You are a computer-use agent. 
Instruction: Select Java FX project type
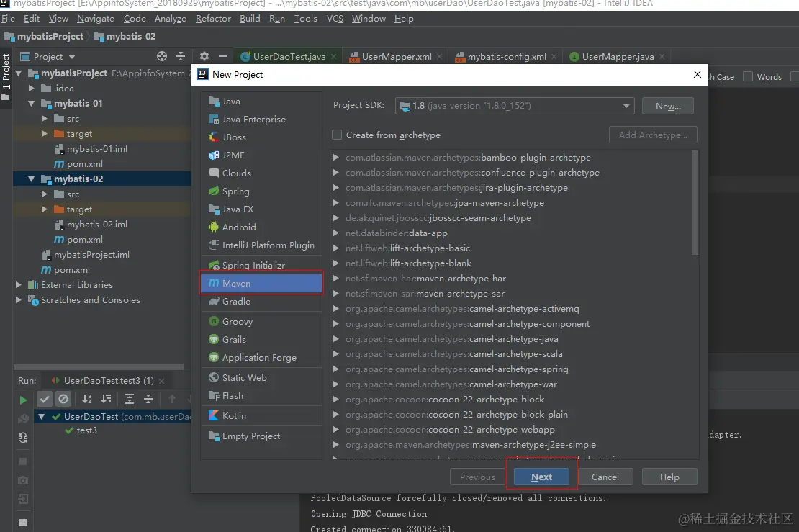coord(261,209)
